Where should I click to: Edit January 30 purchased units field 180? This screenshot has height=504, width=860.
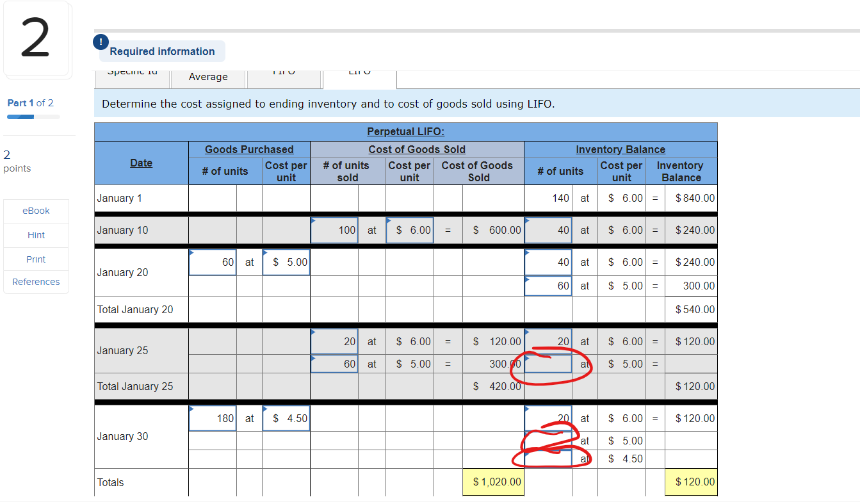point(213,418)
